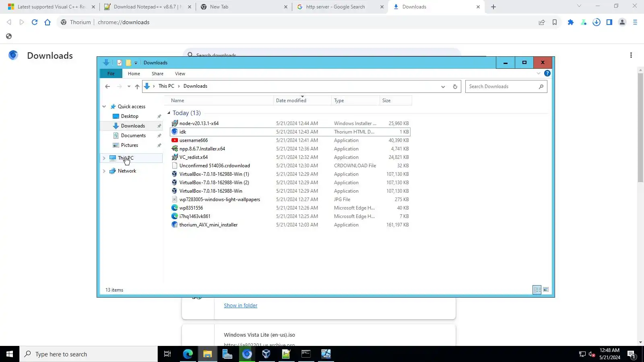Open the View ribbon tab
The image size is (644, 362).
coord(180,74)
